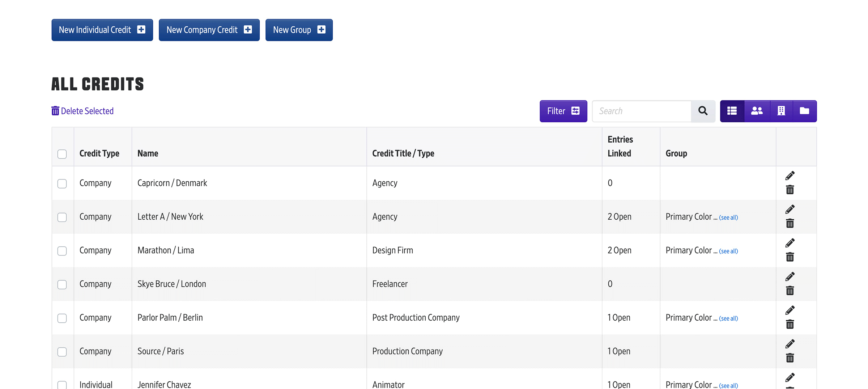Click the Delete Selected link
Viewport: 868px width, 389px height.
click(82, 111)
